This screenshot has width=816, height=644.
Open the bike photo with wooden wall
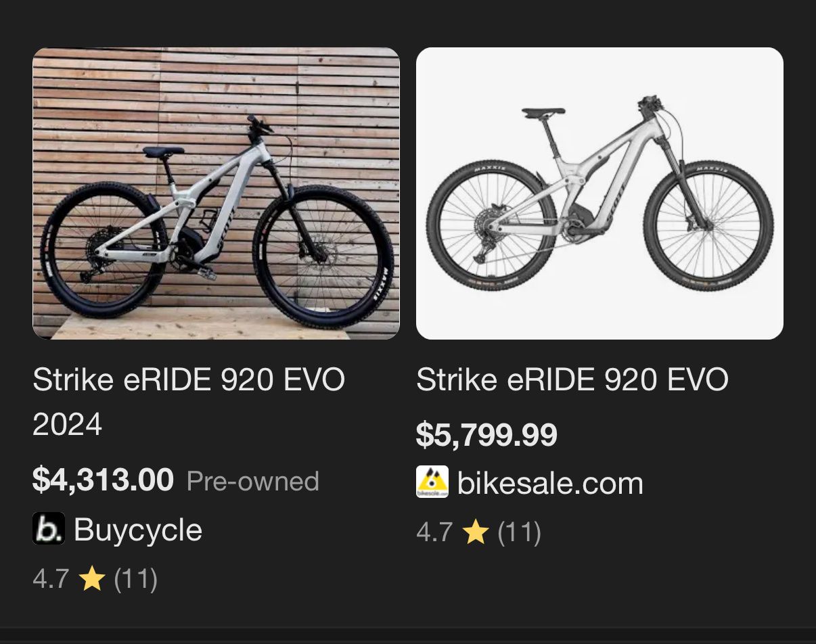click(x=216, y=193)
